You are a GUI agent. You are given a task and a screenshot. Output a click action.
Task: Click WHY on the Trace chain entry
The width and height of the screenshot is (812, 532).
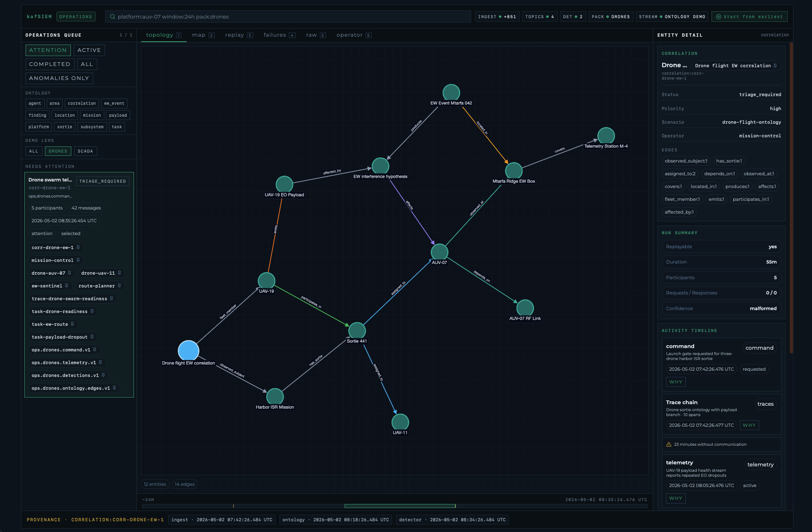tap(749, 425)
